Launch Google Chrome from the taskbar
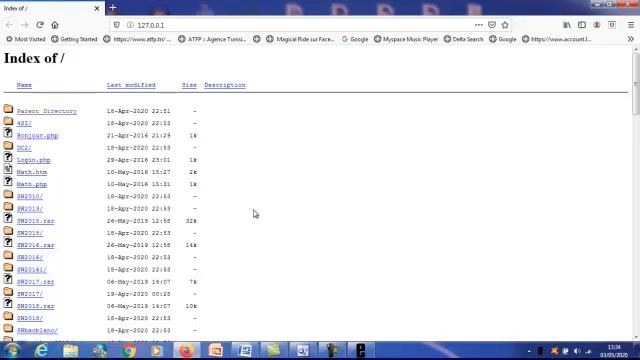Image resolution: width=640 pixels, height=360 pixels. tap(129, 351)
